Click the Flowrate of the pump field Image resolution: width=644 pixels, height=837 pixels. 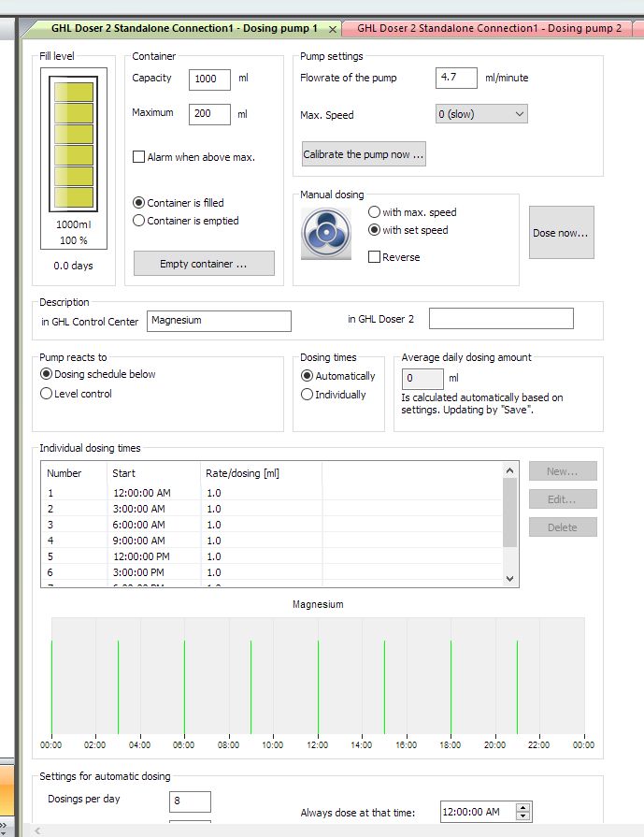tap(456, 78)
